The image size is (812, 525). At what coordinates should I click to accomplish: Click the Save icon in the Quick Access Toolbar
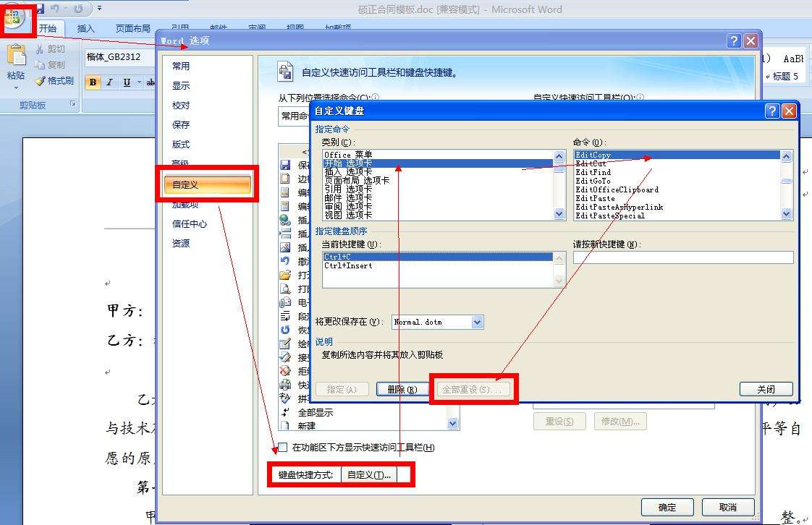pyautogui.click(x=41, y=9)
